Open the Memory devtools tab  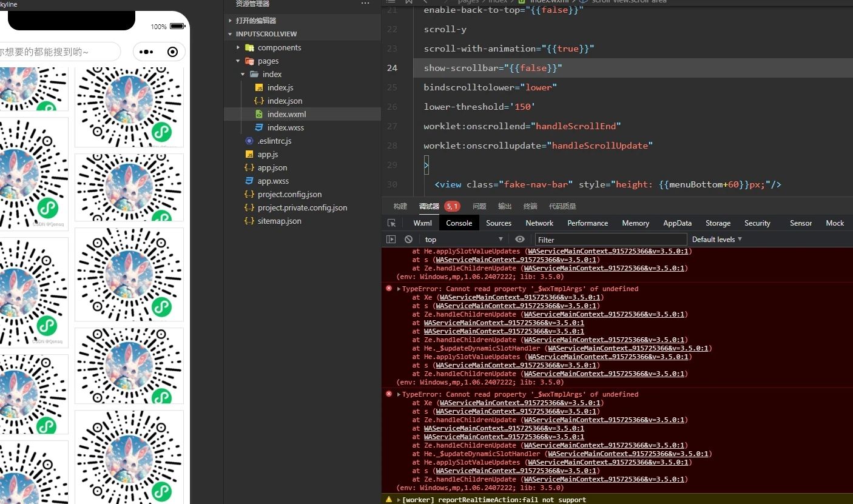636,223
